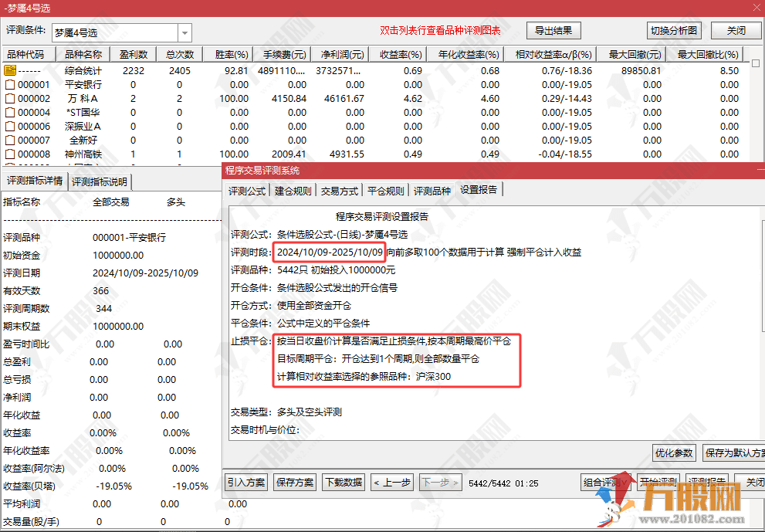Viewport: 765px width, 532px height.
Task: Click the 优化参数 button
Action: pyautogui.click(x=674, y=453)
